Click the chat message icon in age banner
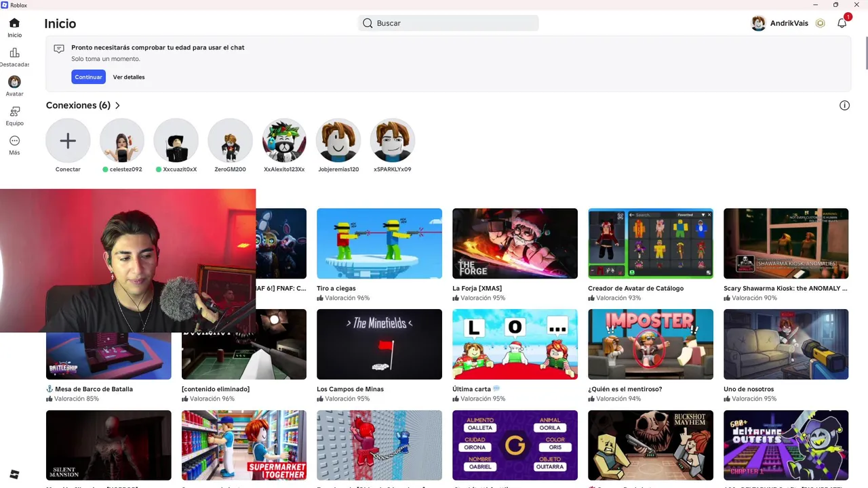This screenshot has height=488, width=868. click(59, 49)
